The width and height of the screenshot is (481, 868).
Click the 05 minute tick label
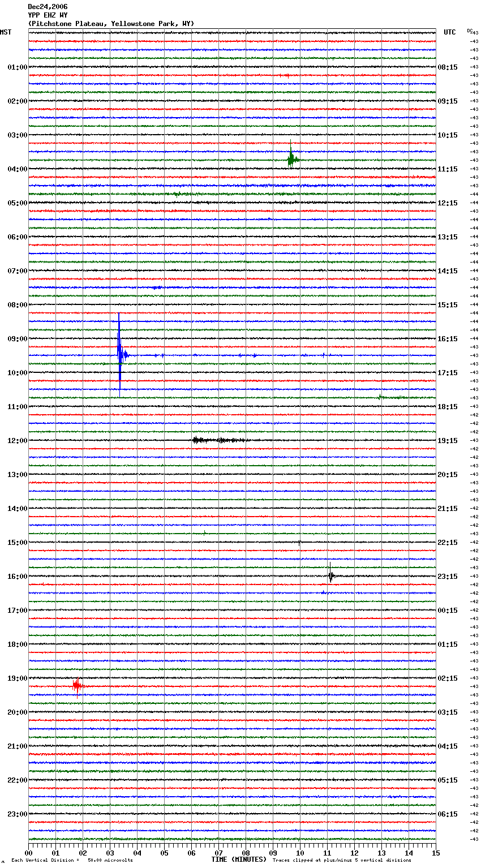click(x=164, y=853)
